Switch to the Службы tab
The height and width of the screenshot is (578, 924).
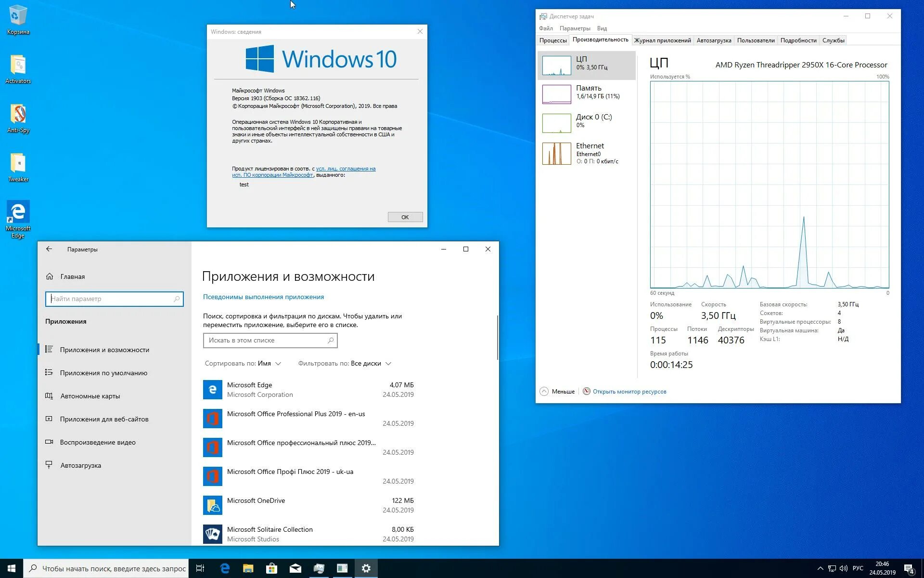(833, 40)
